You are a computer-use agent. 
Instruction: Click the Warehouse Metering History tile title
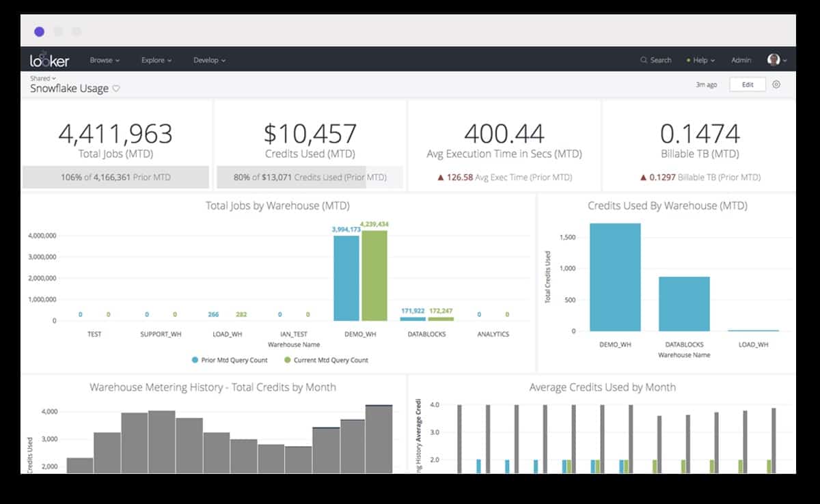tap(213, 387)
